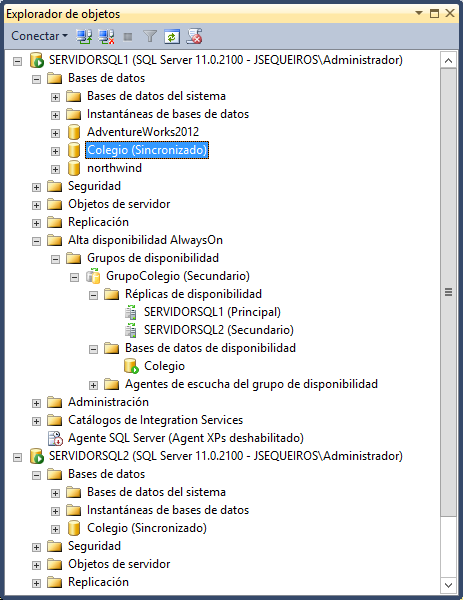Image resolution: width=463 pixels, height=600 pixels.
Task: Open the Conectar dropdown menu
Action: [x=39, y=36]
